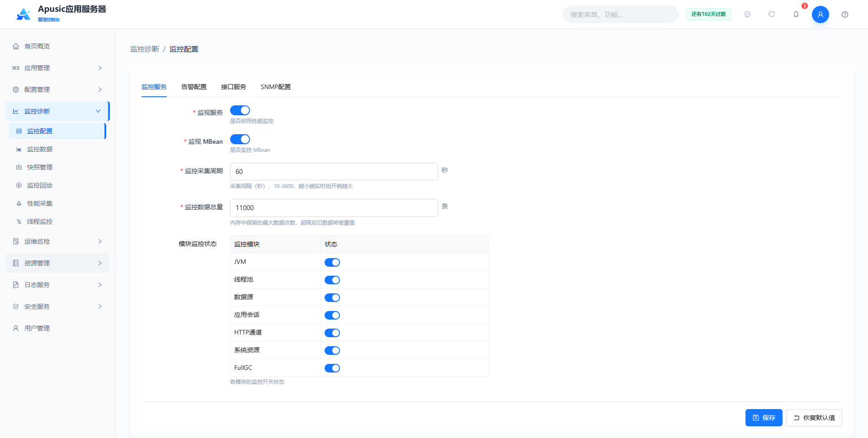Open the notification bell
Image resolution: width=868 pixels, height=438 pixels.
pyautogui.click(x=796, y=14)
